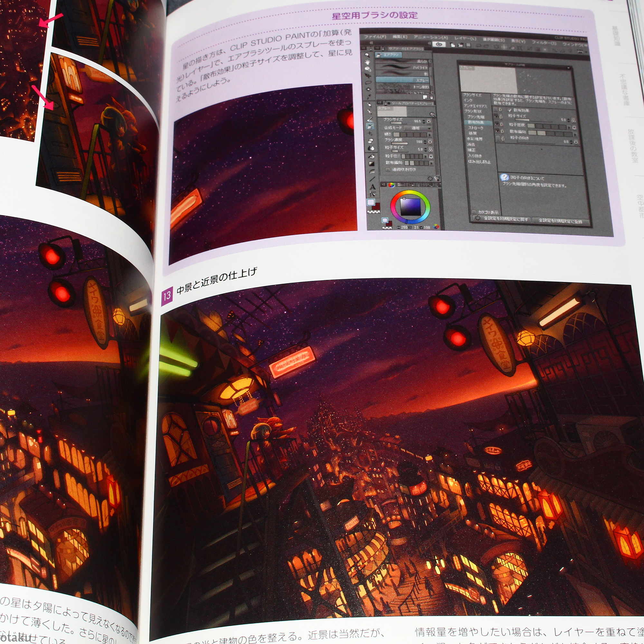The image size is (644, 644).
Task: Select the Fill bucket tool
Action: pos(372,157)
